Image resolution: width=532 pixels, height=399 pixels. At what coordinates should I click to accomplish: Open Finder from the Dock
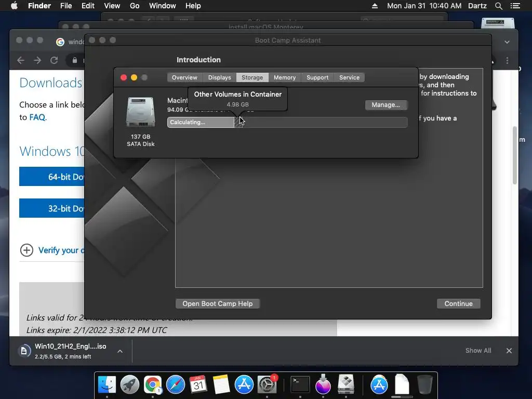point(107,384)
